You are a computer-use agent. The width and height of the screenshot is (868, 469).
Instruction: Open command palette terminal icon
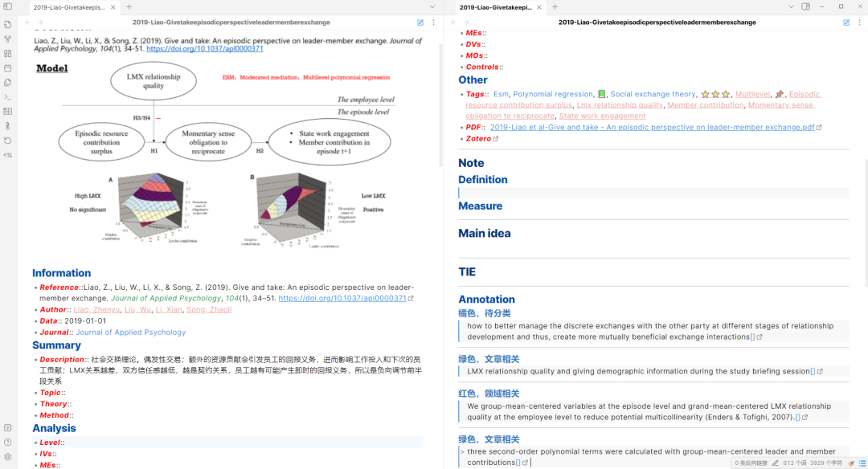coord(8,97)
